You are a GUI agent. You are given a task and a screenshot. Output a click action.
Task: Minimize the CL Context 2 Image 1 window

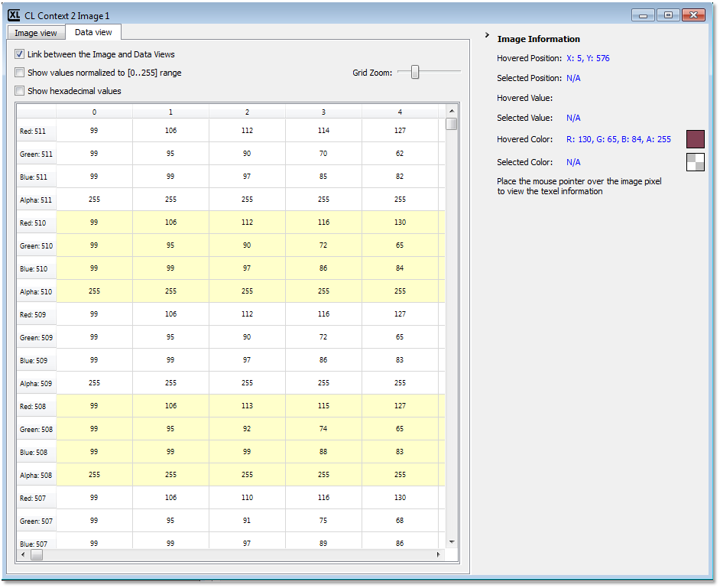(x=643, y=15)
